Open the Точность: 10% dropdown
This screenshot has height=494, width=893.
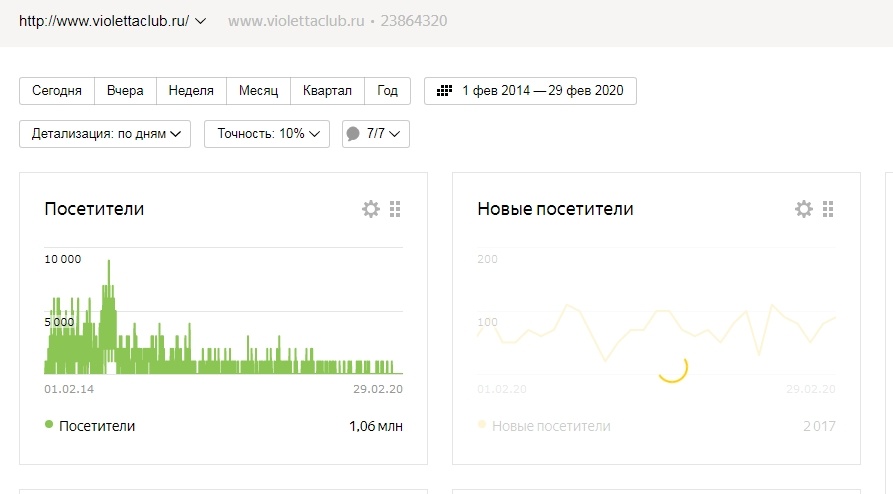[x=267, y=134]
